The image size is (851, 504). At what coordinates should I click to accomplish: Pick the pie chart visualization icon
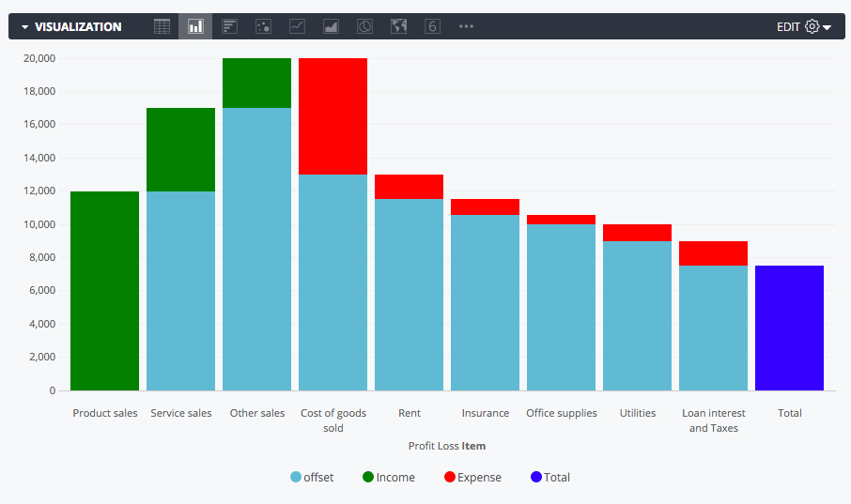(364, 26)
